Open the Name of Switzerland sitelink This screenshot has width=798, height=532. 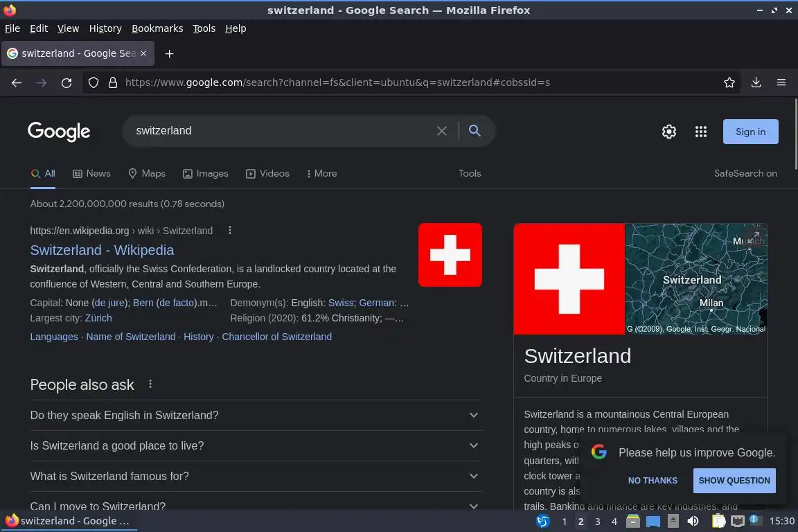131,337
